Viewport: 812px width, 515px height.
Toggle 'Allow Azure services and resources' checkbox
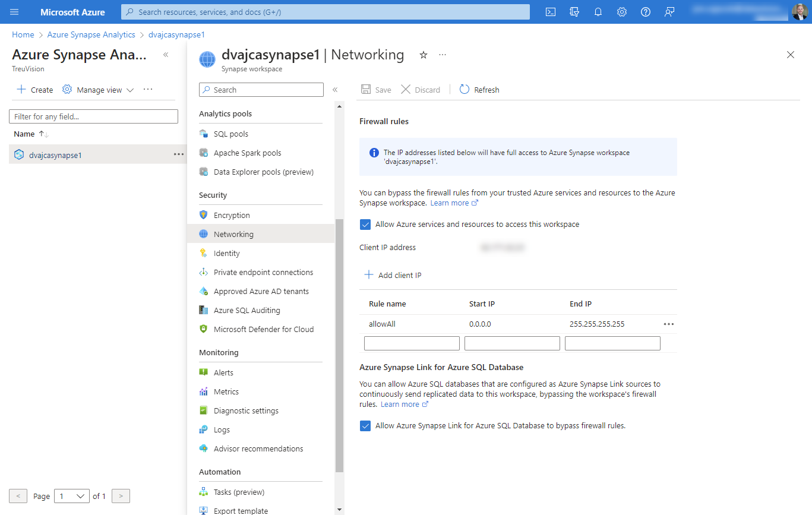[x=365, y=225]
